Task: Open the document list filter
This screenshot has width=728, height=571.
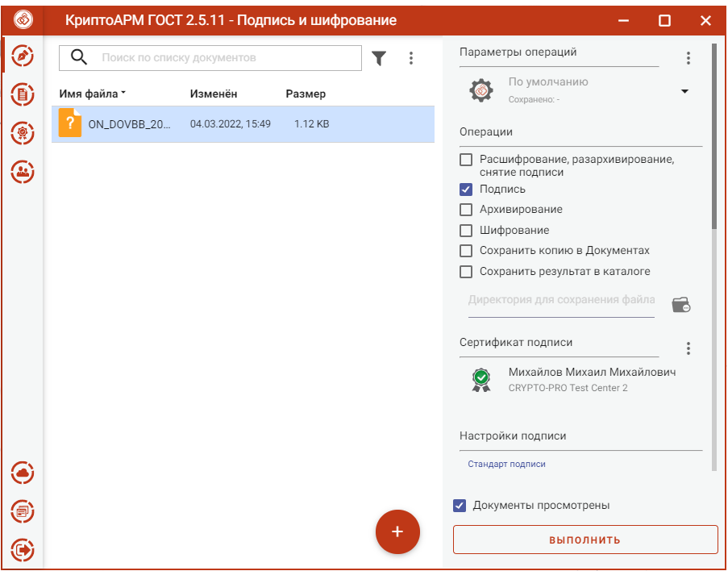Action: tap(379, 58)
